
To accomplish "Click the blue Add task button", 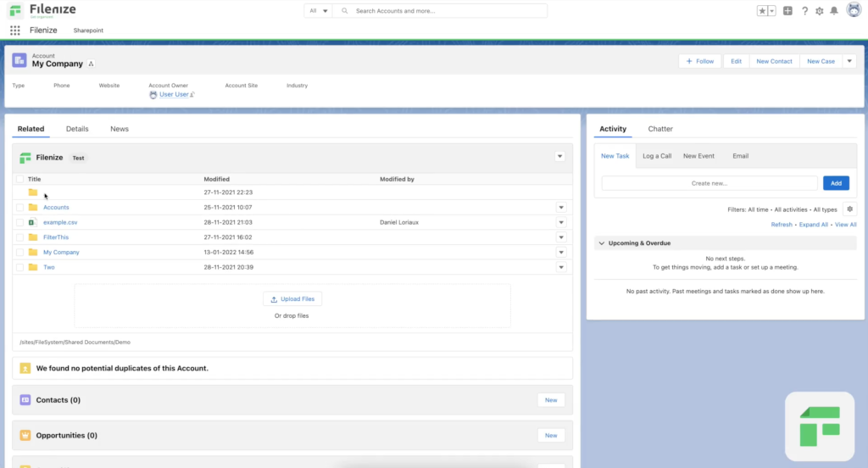I will pos(836,183).
